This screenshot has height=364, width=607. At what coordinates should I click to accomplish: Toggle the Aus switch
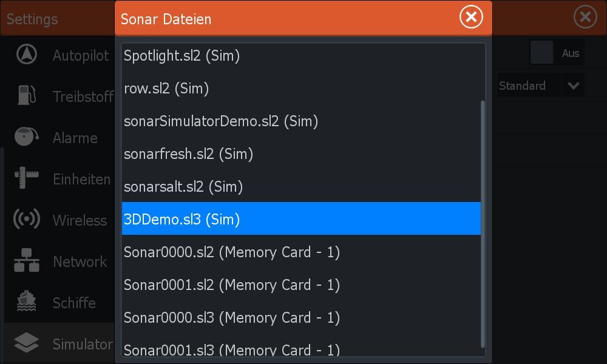[542, 53]
